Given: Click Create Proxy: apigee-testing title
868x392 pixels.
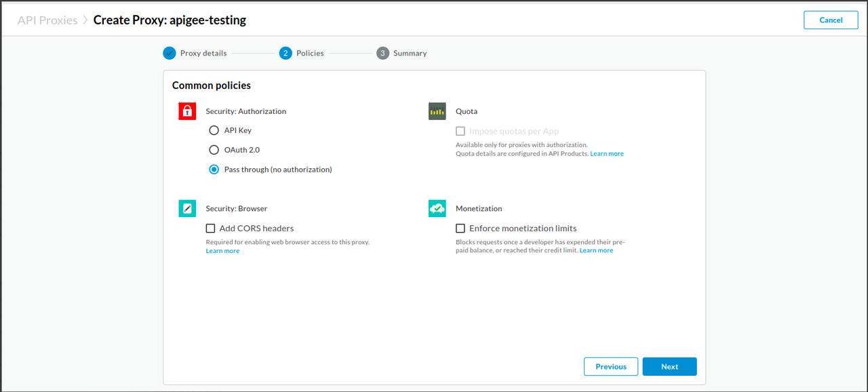Looking at the screenshot, I should click(170, 20).
